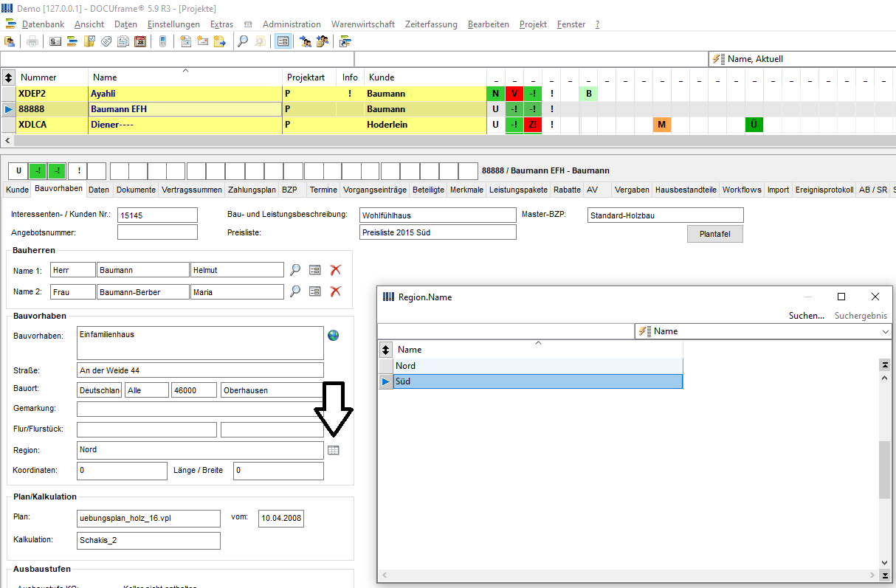This screenshot has width=896, height=588.
Task: Click the Preisliste field 'Preisliste 2015 Süd'
Action: pos(438,232)
